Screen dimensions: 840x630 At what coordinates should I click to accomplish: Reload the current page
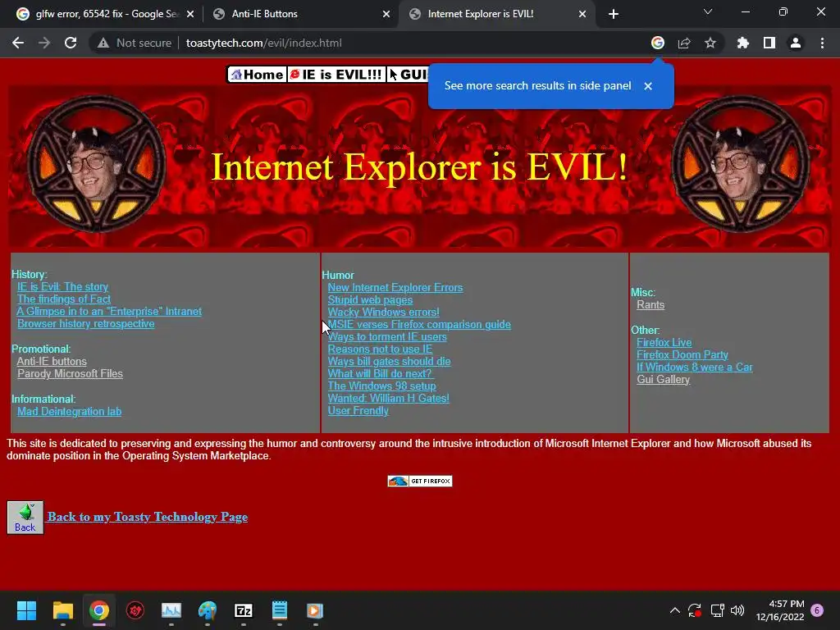tap(71, 43)
